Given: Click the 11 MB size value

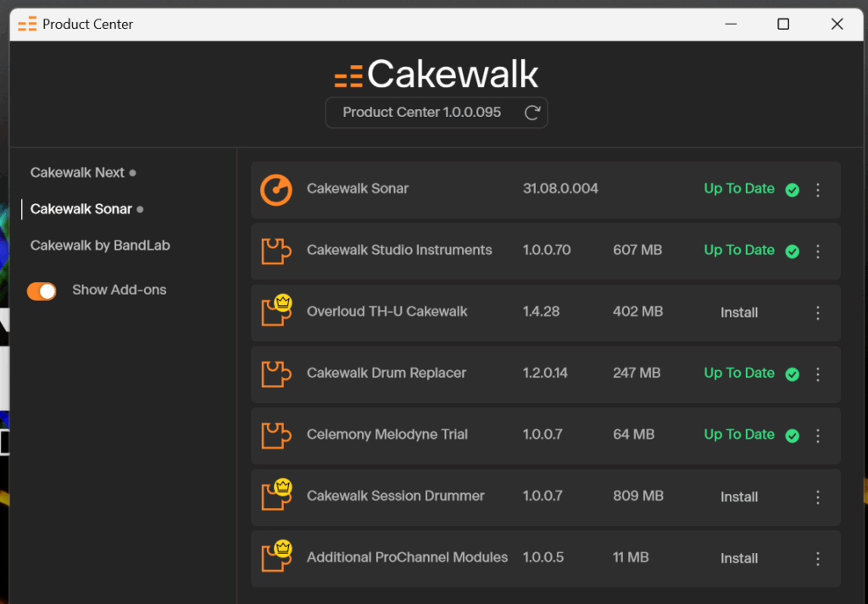Looking at the screenshot, I should [631, 557].
